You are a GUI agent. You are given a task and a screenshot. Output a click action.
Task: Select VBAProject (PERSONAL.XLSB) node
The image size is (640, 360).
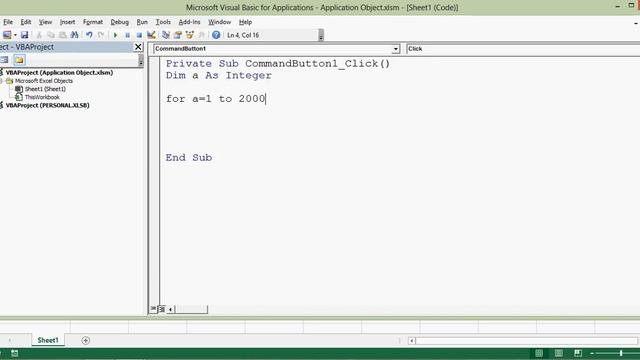click(47, 105)
